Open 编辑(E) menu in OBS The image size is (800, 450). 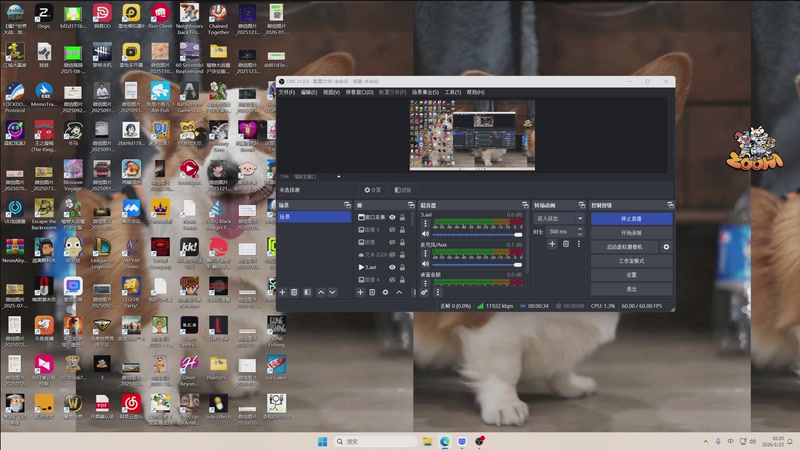309,92
